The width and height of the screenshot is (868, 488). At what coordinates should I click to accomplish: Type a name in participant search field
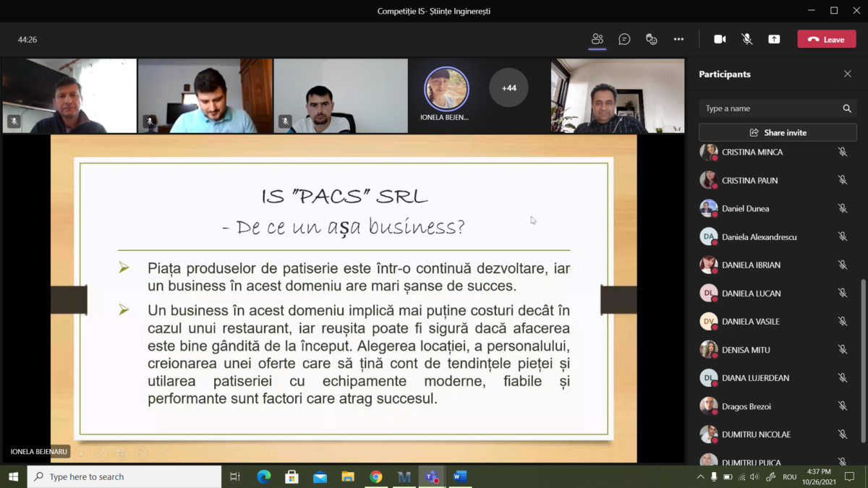pyautogui.click(x=770, y=108)
